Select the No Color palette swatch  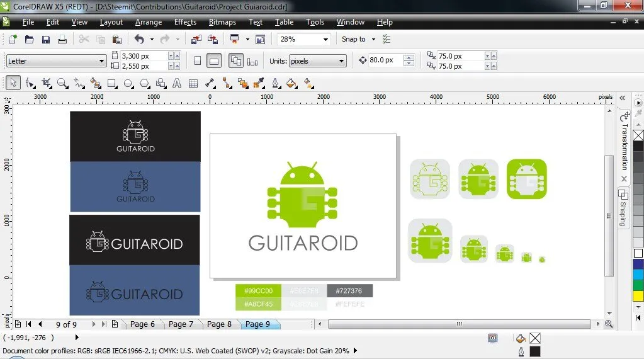638,135
